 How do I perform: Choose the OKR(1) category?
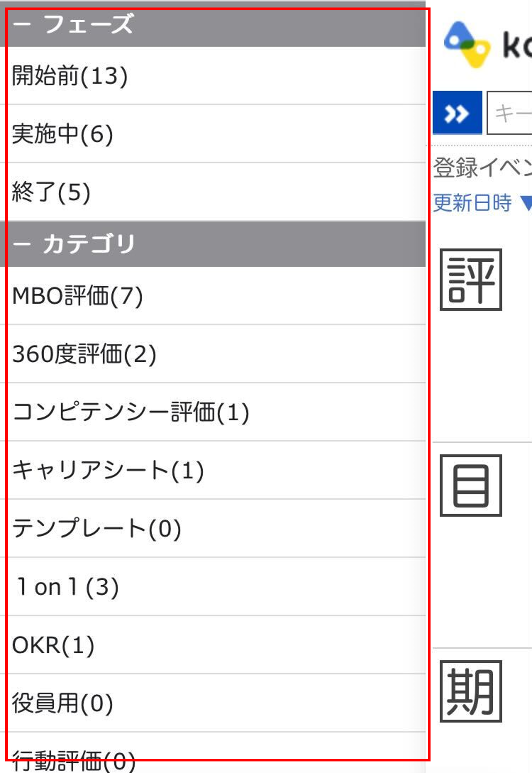coord(213,645)
